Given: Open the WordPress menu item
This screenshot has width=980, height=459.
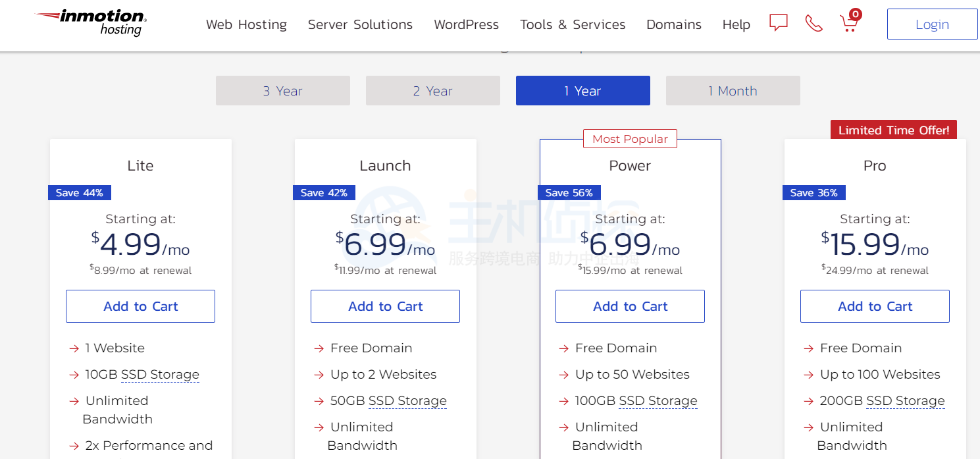Looking at the screenshot, I should [466, 24].
